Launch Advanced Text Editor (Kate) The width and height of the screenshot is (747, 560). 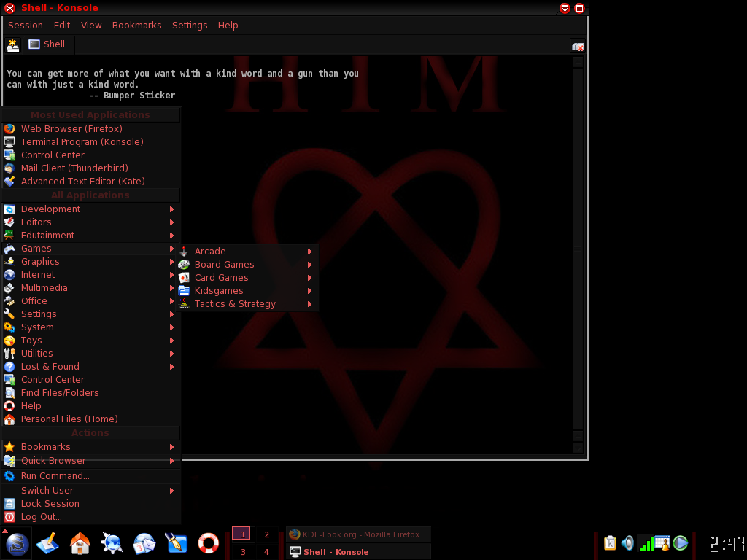(90, 182)
